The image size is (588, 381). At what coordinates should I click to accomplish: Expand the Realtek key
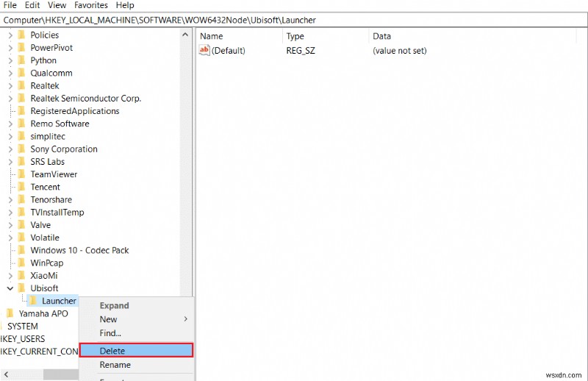[10, 86]
